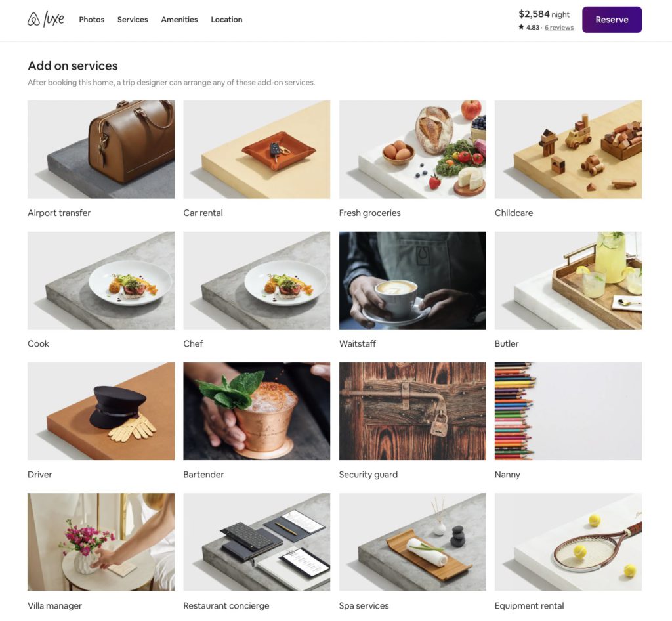Viewport: 672px width, 621px height.
Task: Click the rating star icon
Action: coord(521,27)
